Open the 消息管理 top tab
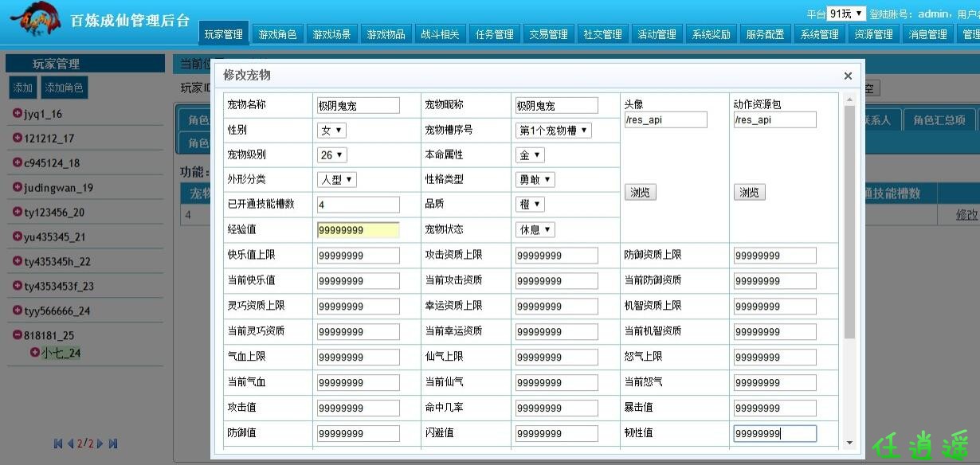Viewport: 980px width, 465px height. coord(927,33)
